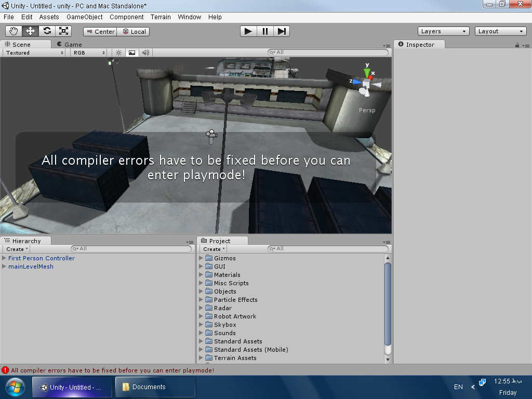This screenshot has height=399, width=532.
Task: Toggle pivot Center mode button
Action: (x=100, y=32)
